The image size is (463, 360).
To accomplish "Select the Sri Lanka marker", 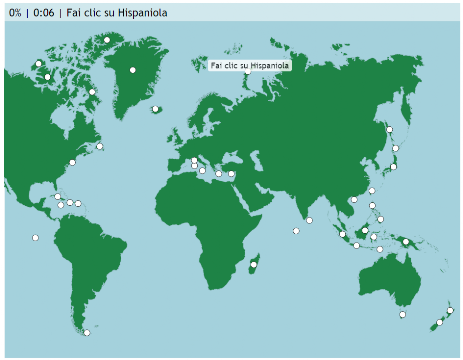I will click(309, 220).
